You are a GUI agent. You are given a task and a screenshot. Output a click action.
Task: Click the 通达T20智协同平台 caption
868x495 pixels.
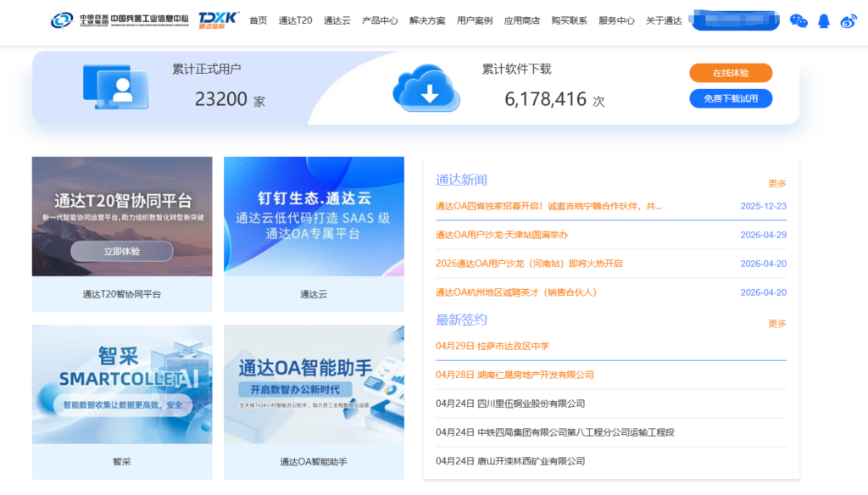pos(122,294)
